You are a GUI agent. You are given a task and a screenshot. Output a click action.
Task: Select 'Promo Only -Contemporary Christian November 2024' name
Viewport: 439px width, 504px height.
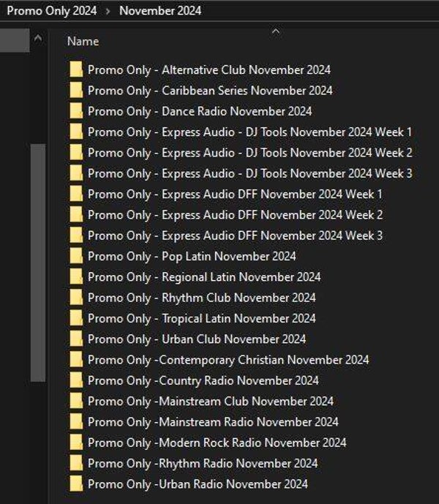pyautogui.click(x=228, y=360)
